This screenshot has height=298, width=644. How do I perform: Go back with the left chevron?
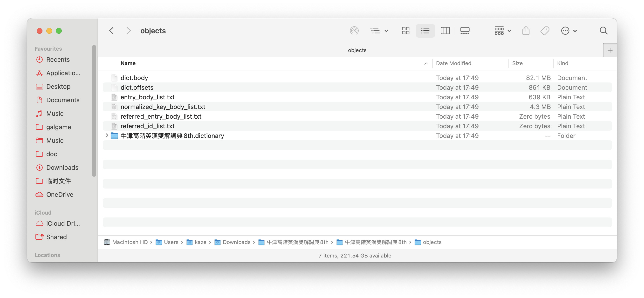[111, 31]
